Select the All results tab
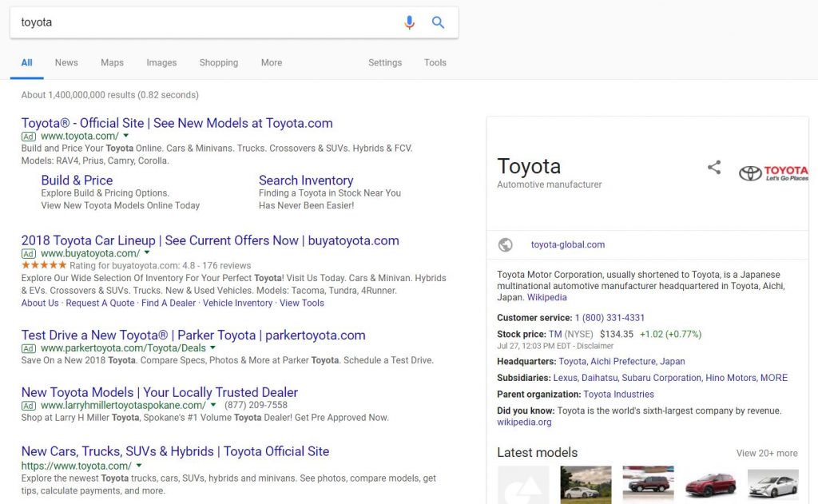Viewport: 818px width, 504px height. [26, 62]
